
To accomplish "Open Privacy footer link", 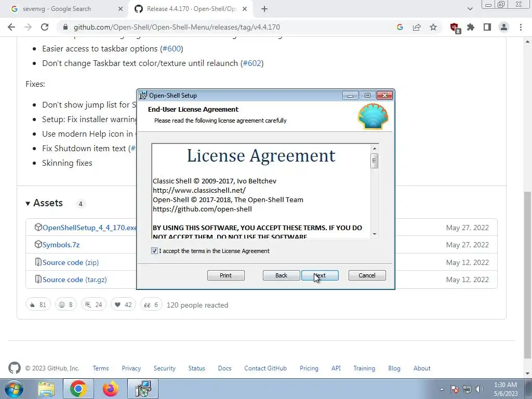I will tap(131, 368).
